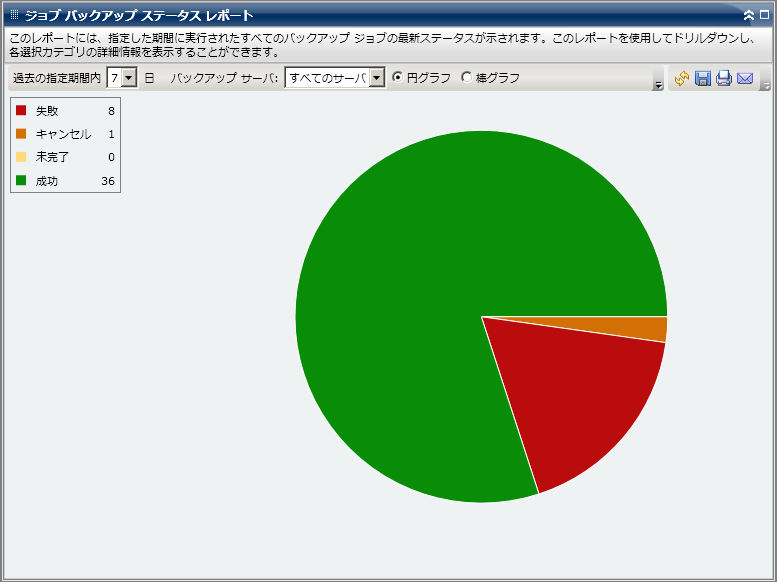This screenshot has height=582, width=777.
Task: Collapse the report panel with double-chevron icon
Action: [x=749, y=15]
